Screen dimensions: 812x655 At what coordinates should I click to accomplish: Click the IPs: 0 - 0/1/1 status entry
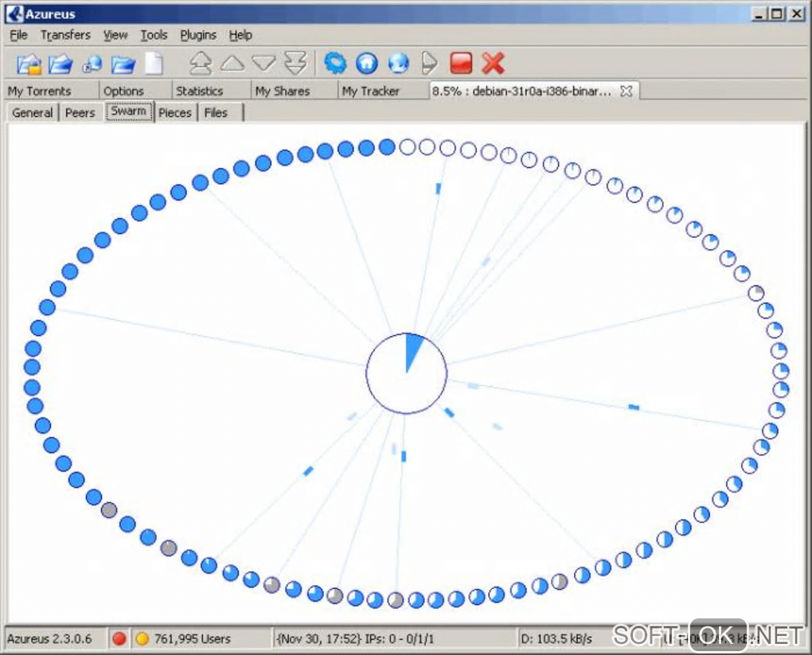click(356, 639)
